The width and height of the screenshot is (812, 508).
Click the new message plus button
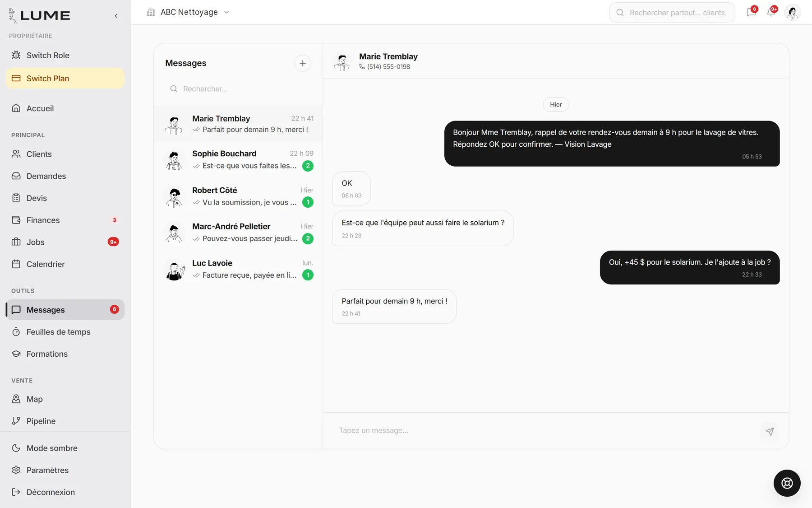click(x=303, y=63)
